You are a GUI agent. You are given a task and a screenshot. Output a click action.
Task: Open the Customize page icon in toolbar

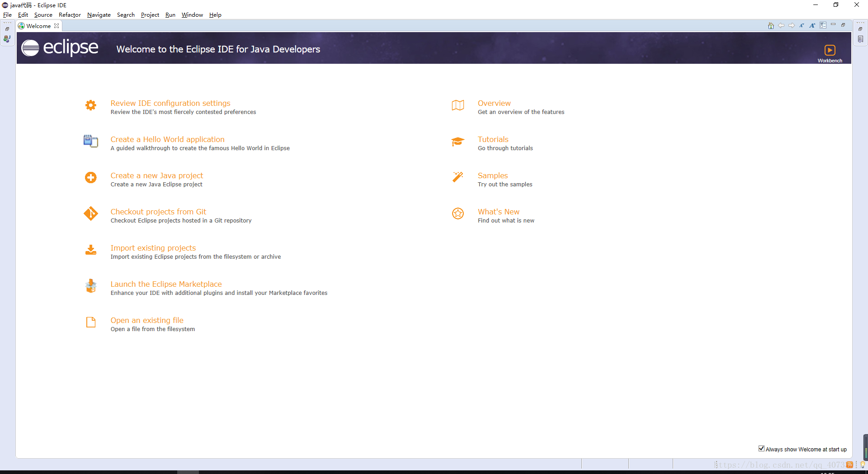point(823,26)
